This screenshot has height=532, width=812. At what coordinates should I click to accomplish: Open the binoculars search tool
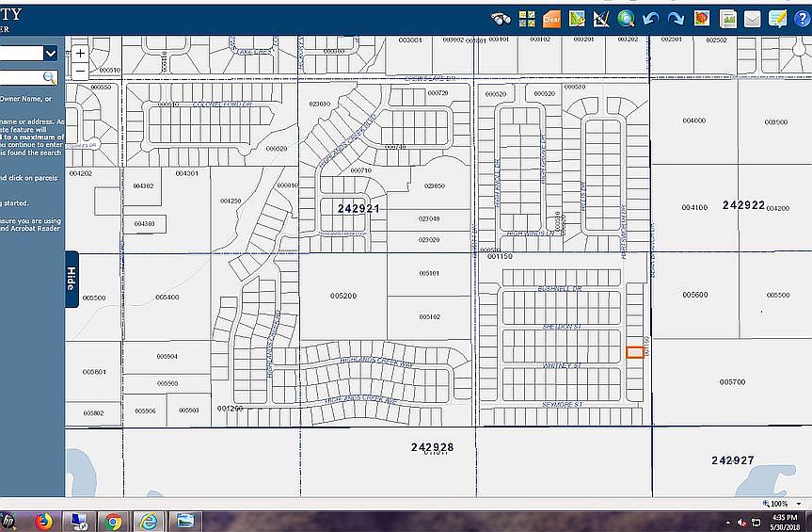(501, 19)
